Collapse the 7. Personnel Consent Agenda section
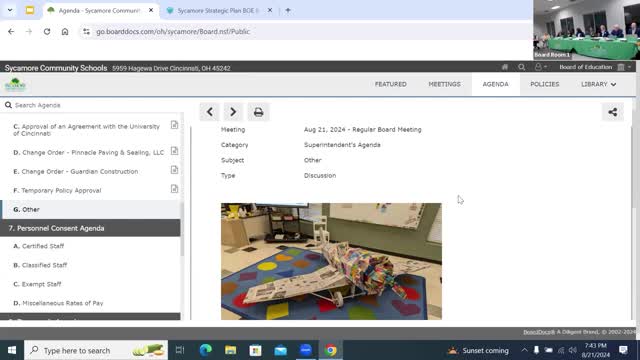Viewport: 640px width, 360px height. pos(90,228)
